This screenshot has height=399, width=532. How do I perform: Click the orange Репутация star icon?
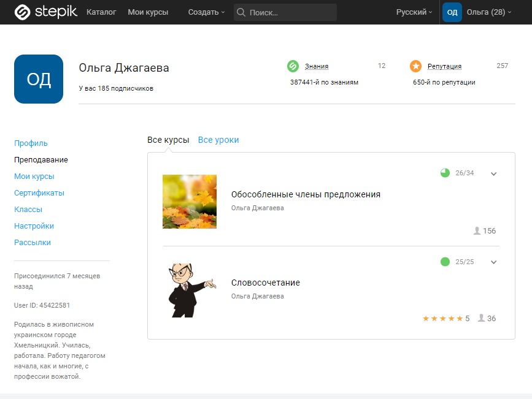tap(415, 66)
